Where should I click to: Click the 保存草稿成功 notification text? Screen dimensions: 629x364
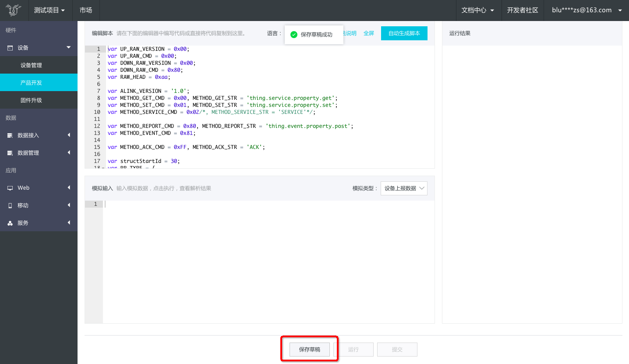[317, 35]
